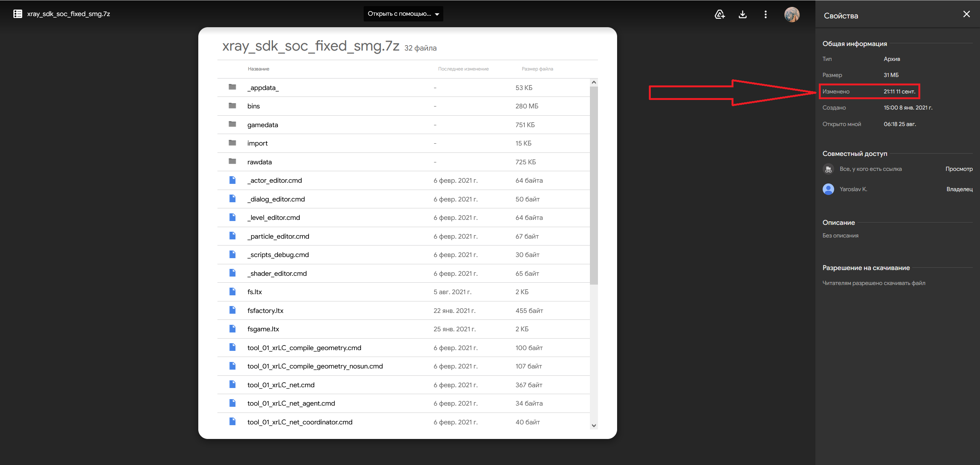The image size is (980, 465).
Task: Click the '455 байт' size of fsfactory.ltx
Action: (529, 311)
